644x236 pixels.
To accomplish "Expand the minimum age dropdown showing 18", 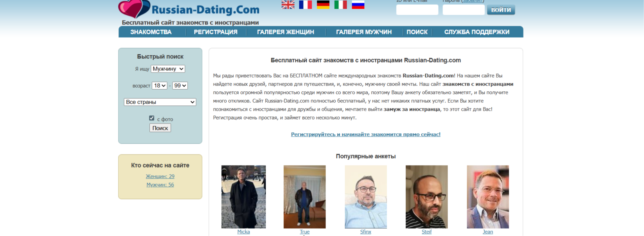I will (x=159, y=86).
